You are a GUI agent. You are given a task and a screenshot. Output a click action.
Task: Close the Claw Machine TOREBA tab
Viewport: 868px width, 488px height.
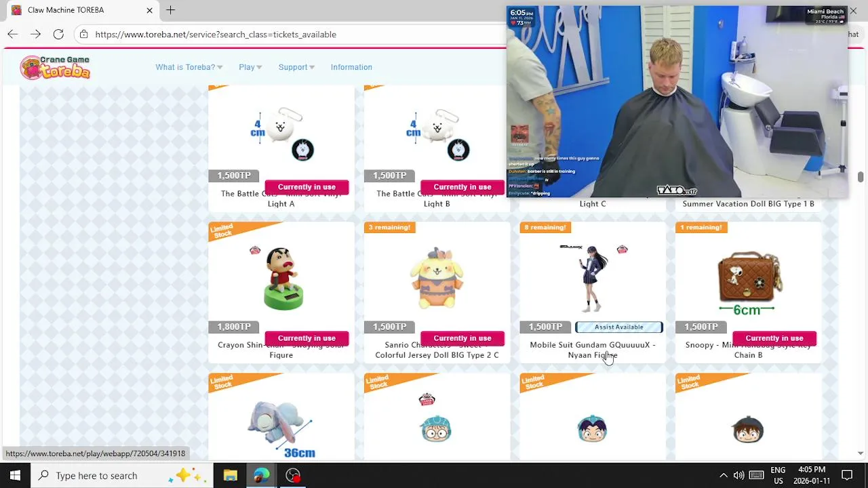149,10
